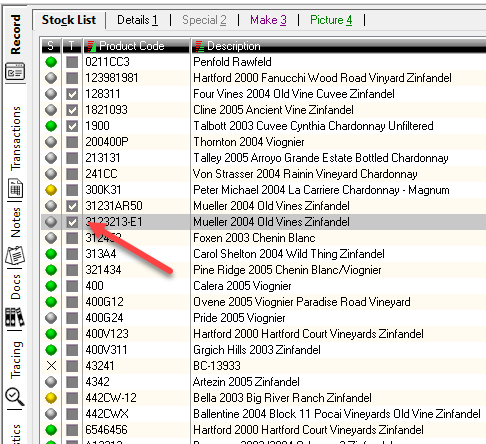Viewport: 486px width, 444px height.
Task: Open the Notes sidebar tab icon
Action: (15, 256)
